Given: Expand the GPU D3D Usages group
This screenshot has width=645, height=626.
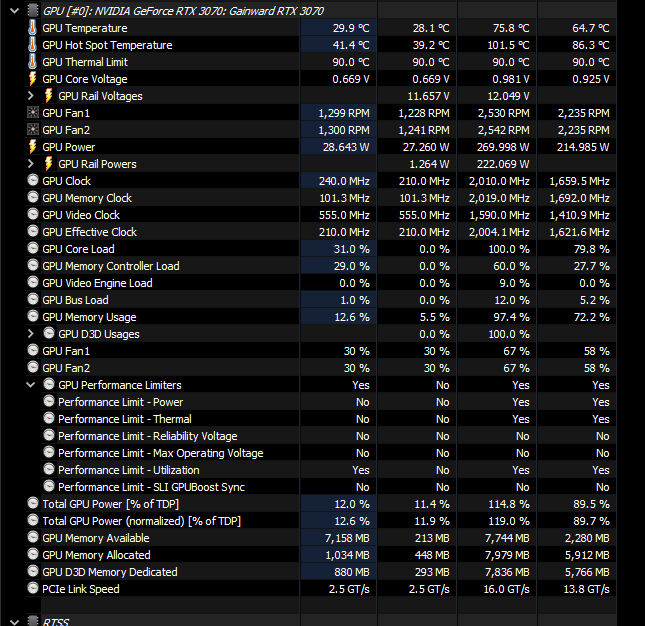Looking at the screenshot, I should point(30,334).
